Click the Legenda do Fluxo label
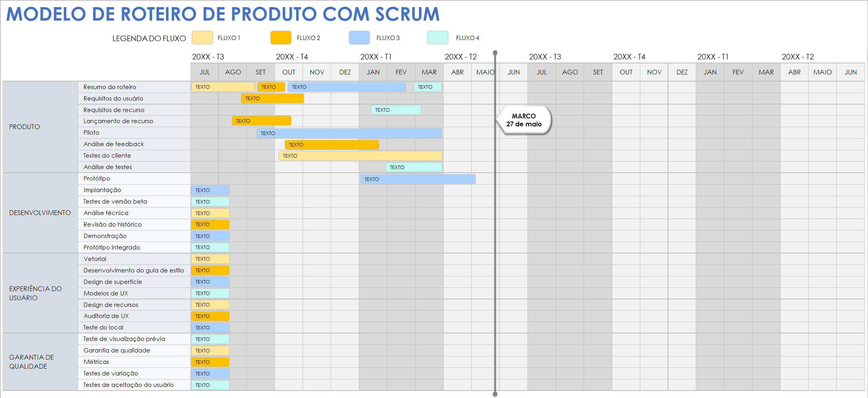The image size is (868, 398). point(149,38)
